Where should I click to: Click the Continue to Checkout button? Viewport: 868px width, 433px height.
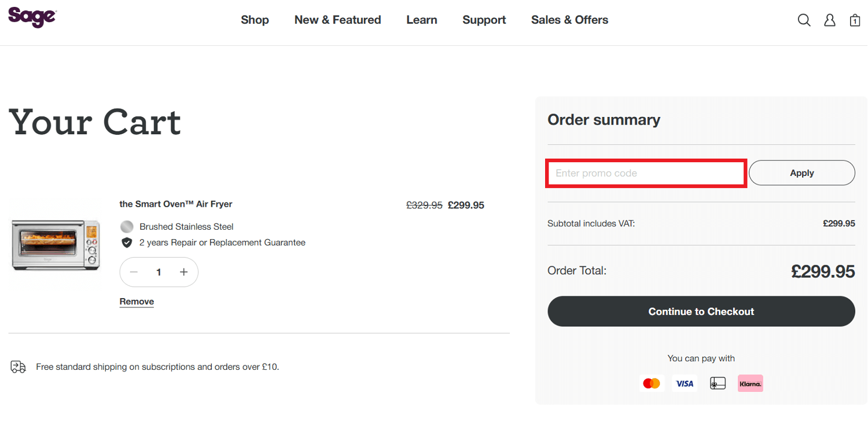point(701,311)
